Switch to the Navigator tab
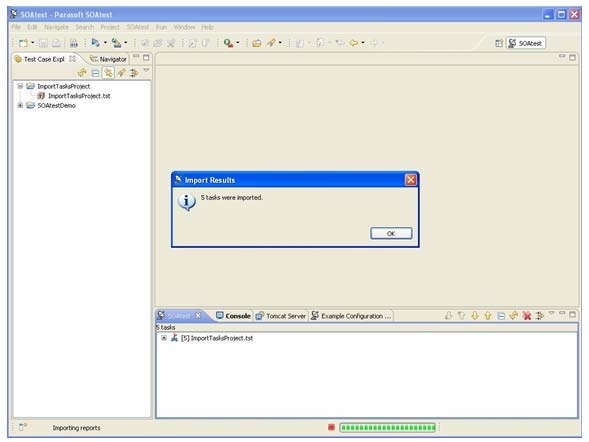 [109, 59]
